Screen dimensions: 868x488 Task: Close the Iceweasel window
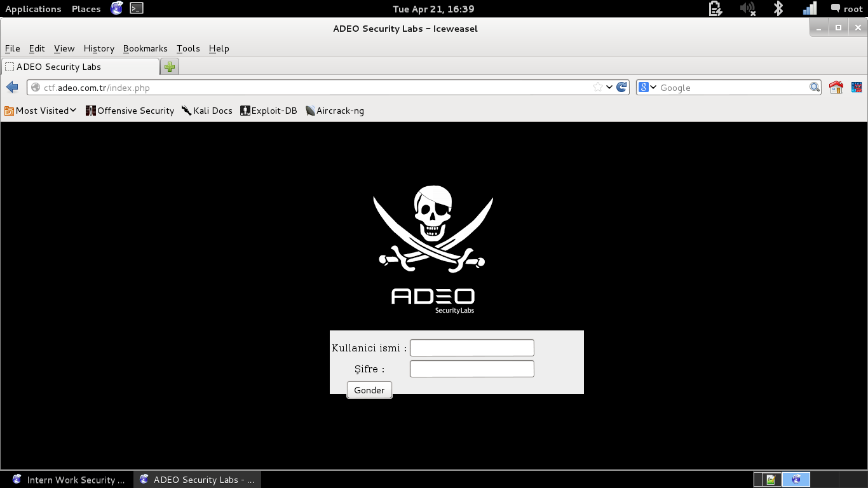[858, 28]
